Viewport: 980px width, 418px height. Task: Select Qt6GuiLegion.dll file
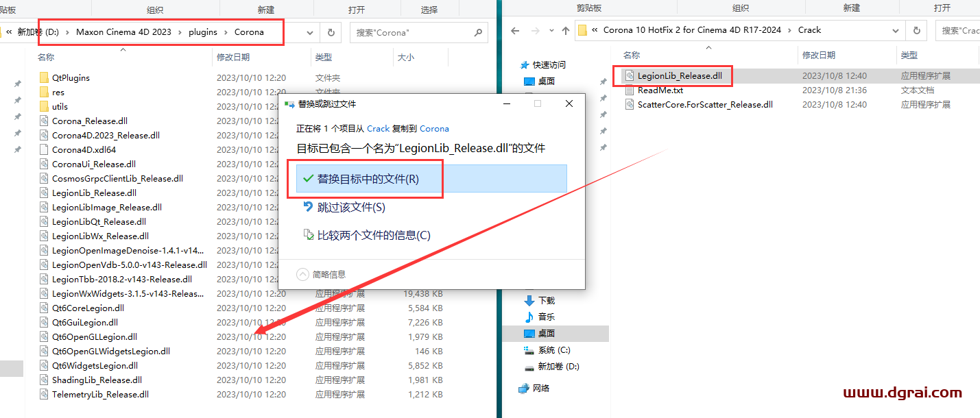[x=85, y=322]
